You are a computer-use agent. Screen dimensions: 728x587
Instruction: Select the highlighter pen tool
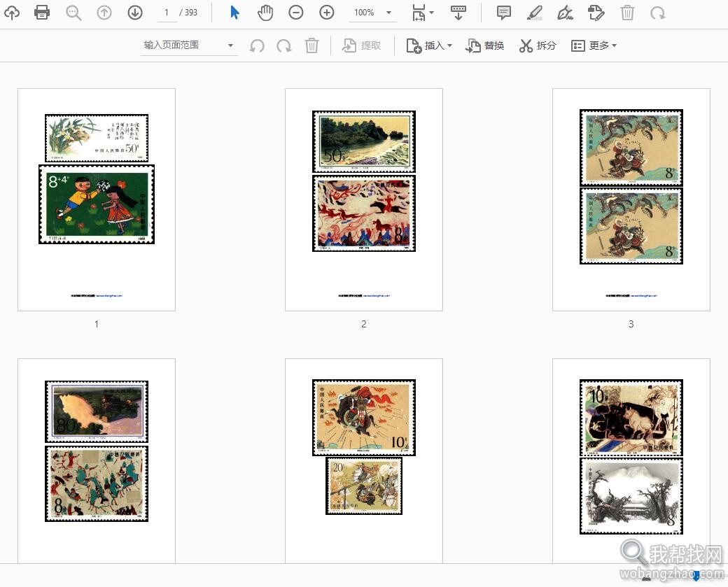click(535, 13)
